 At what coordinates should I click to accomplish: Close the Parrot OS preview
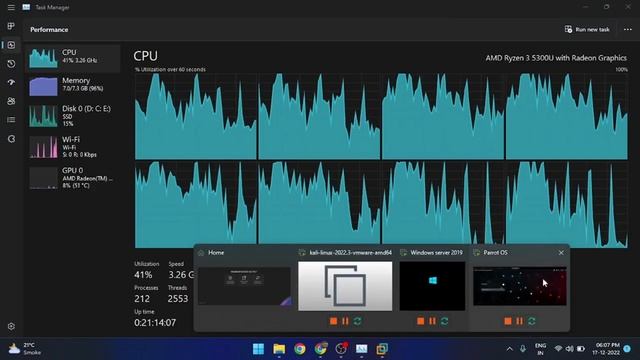pyautogui.click(x=561, y=253)
